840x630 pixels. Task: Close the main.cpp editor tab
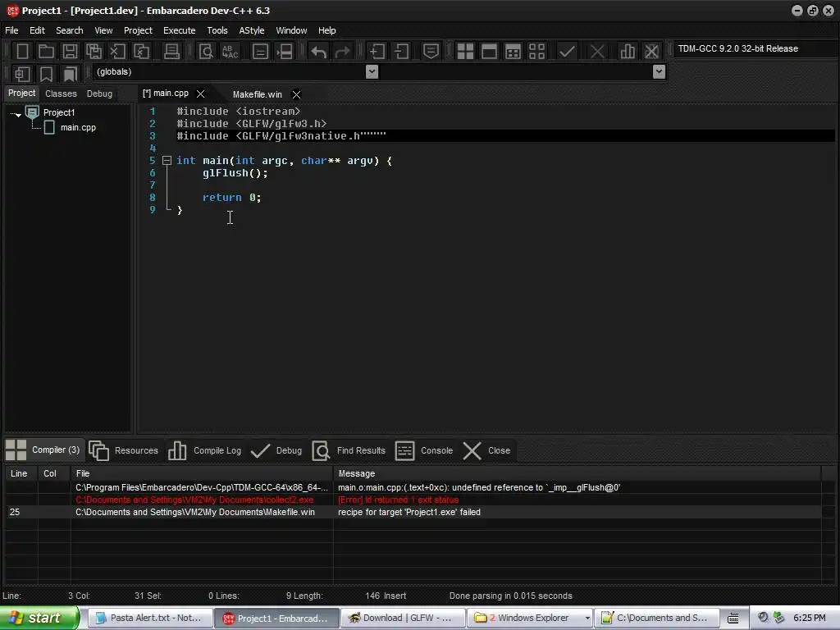click(200, 94)
